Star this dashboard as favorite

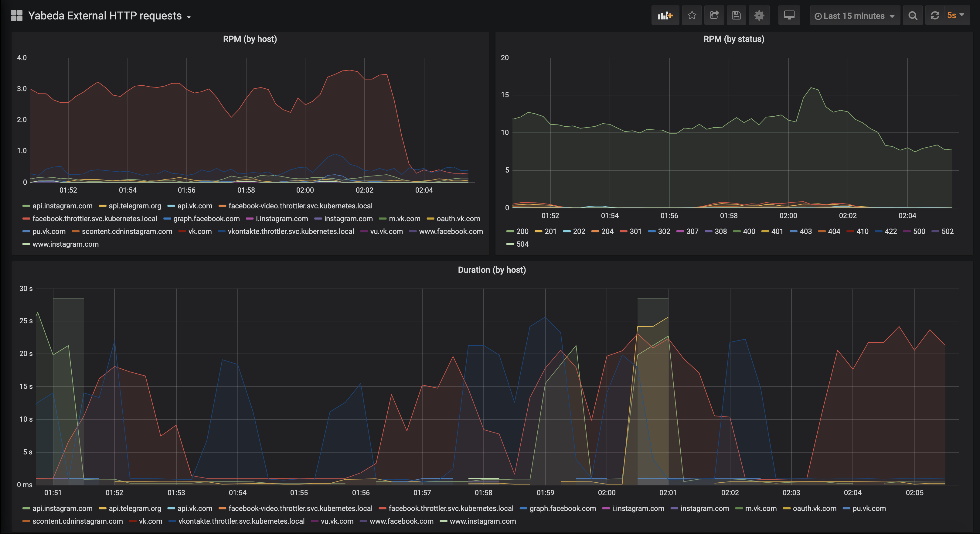coord(692,15)
